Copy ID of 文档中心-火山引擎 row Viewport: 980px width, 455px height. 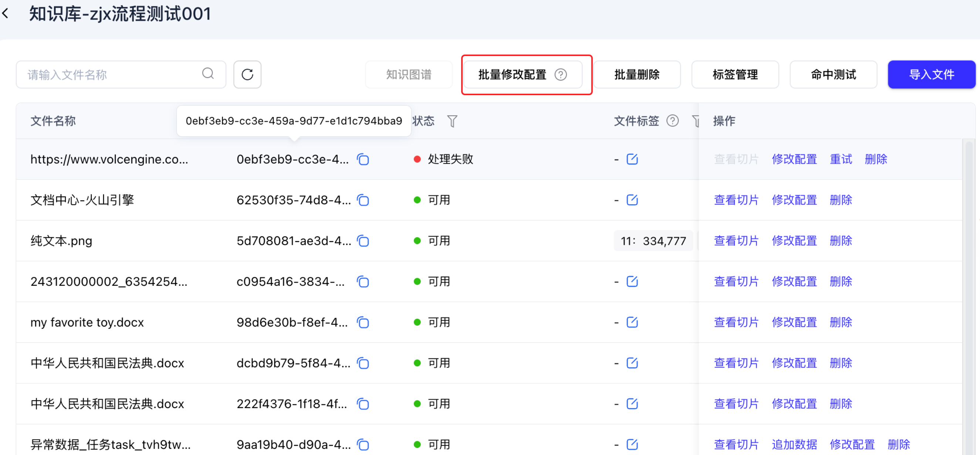click(x=363, y=200)
